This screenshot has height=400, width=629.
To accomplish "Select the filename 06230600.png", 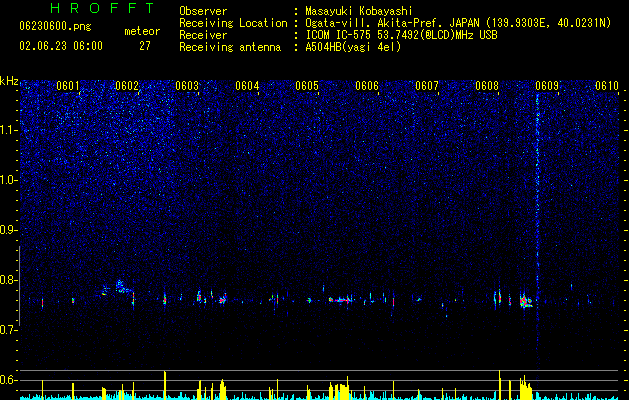I will click(x=55, y=27).
